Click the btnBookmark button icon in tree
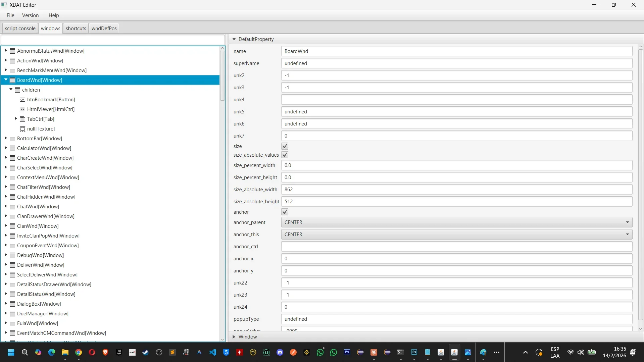644x362 pixels. click(x=22, y=100)
